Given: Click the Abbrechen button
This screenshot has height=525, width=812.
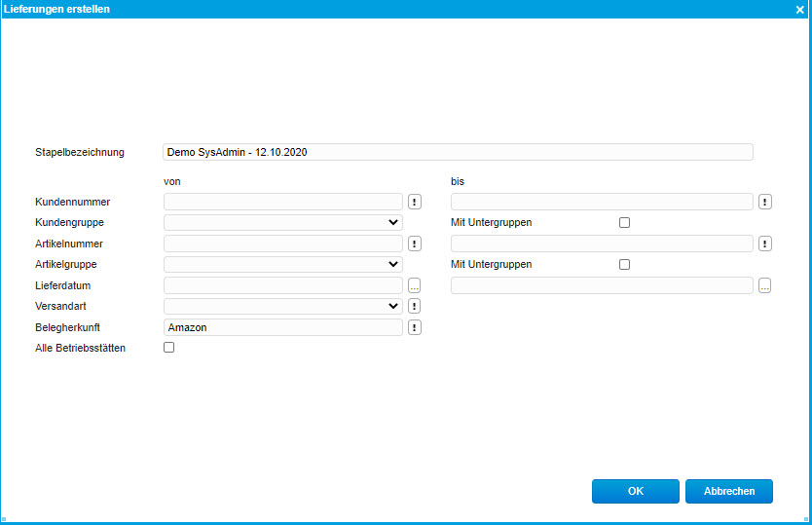Looking at the screenshot, I should 728,492.
